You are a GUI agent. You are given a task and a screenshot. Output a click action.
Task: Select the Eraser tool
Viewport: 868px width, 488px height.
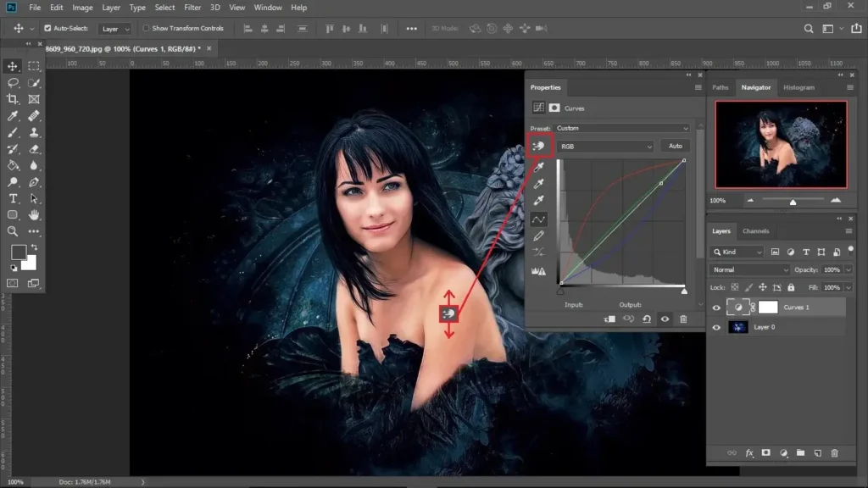click(34, 149)
